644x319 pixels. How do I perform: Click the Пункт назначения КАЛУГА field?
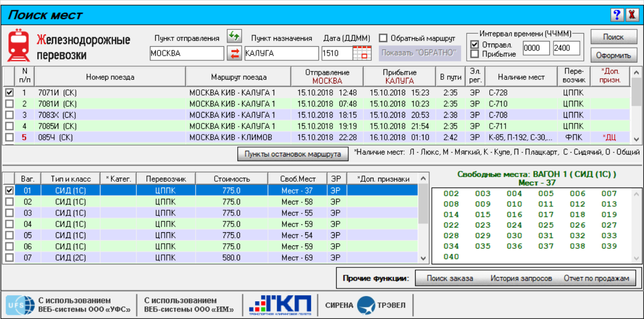[281, 53]
